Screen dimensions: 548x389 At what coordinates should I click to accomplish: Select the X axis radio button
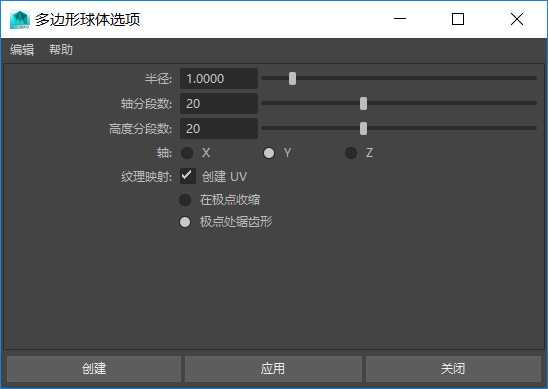[187, 153]
